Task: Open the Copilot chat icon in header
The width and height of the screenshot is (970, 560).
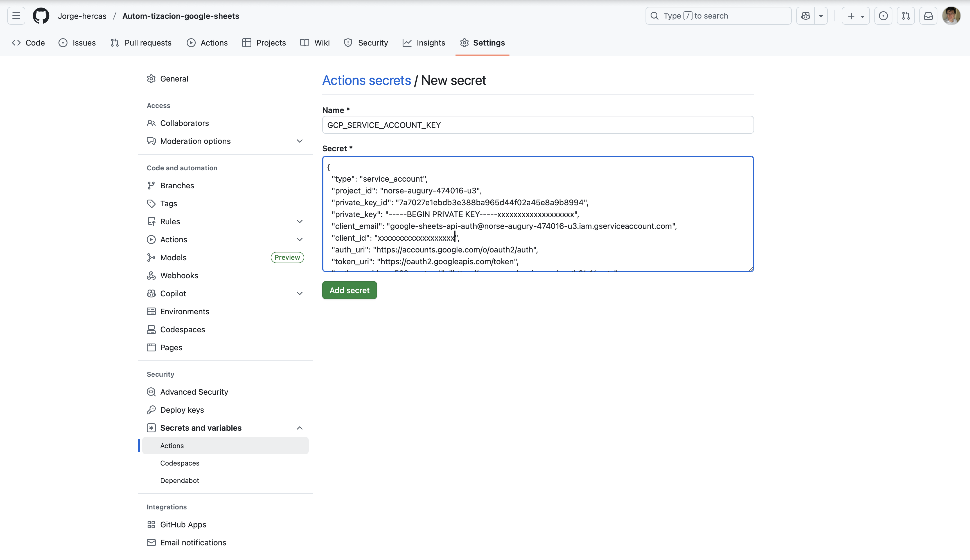Action: tap(806, 16)
